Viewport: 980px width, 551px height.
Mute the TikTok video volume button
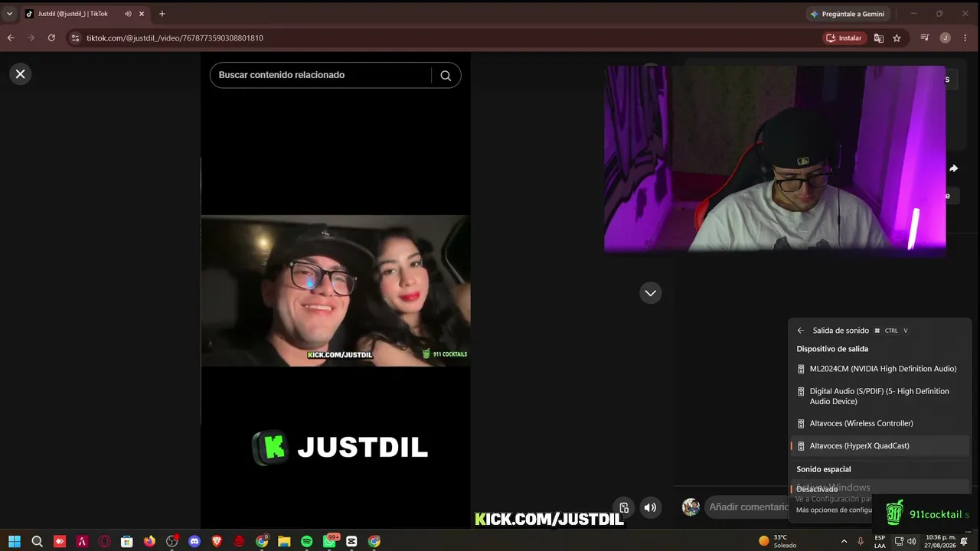[650, 507]
